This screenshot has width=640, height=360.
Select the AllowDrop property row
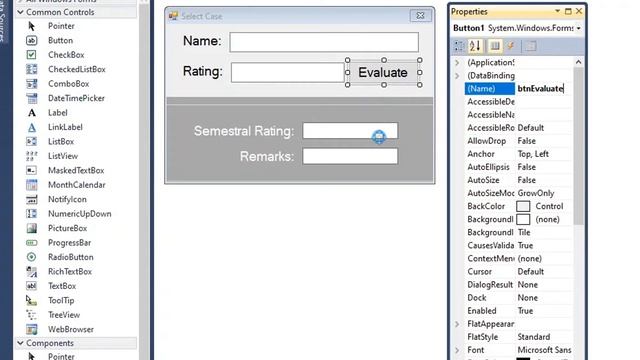pyautogui.click(x=518, y=141)
